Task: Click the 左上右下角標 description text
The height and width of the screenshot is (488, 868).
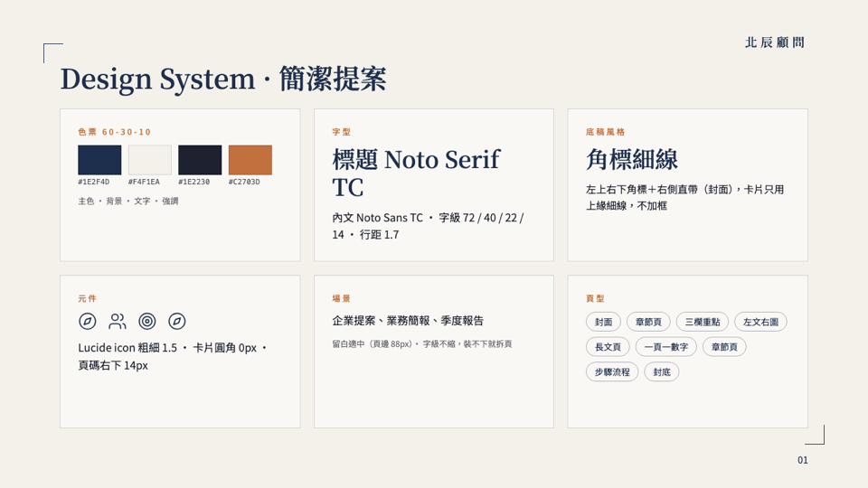Action: (685, 198)
